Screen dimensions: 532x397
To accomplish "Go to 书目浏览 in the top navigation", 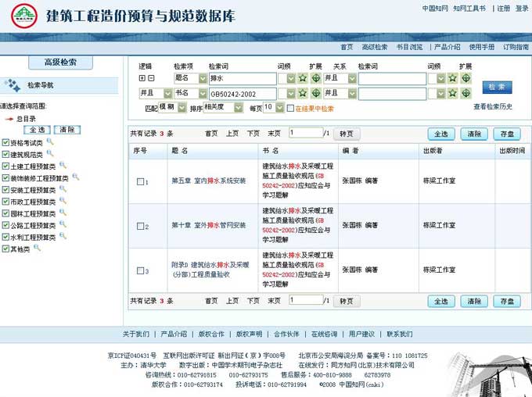I will coord(408,48).
